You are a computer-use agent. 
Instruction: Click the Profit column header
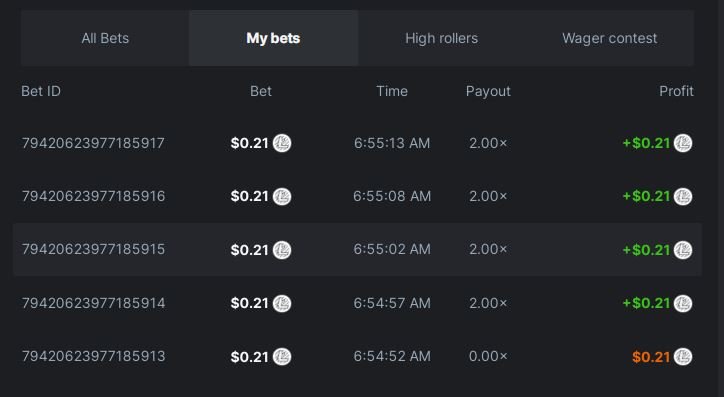676,91
